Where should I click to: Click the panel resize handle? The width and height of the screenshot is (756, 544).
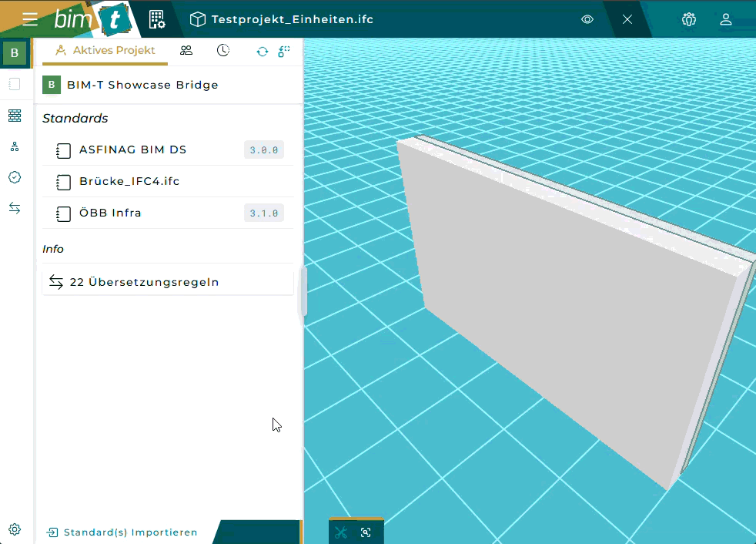[303, 291]
